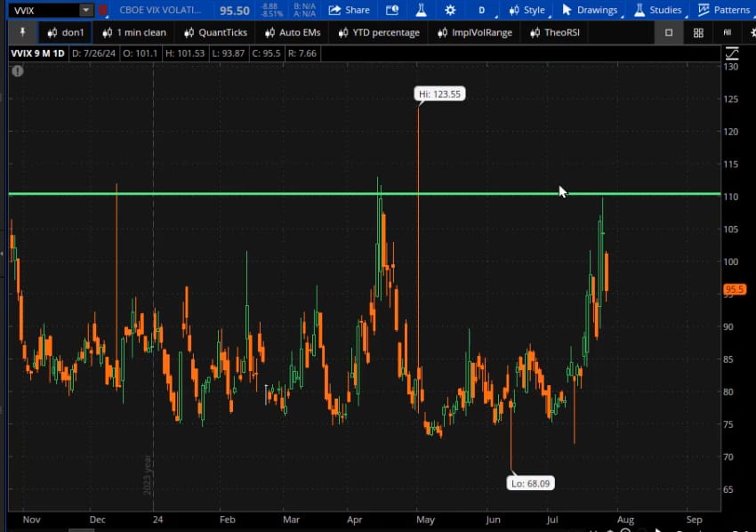Click the CBOE VIX VOLATI... description text
This screenshot has height=532, width=756.
click(160, 10)
